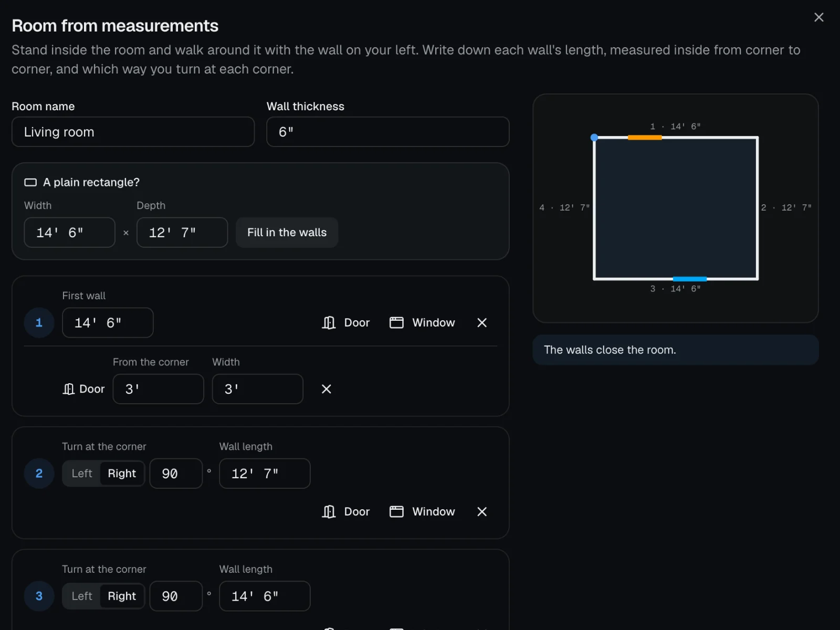Select the blue window marker in the preview
Viewport: 840px width, 630px height.
click(x=690, y=279)
